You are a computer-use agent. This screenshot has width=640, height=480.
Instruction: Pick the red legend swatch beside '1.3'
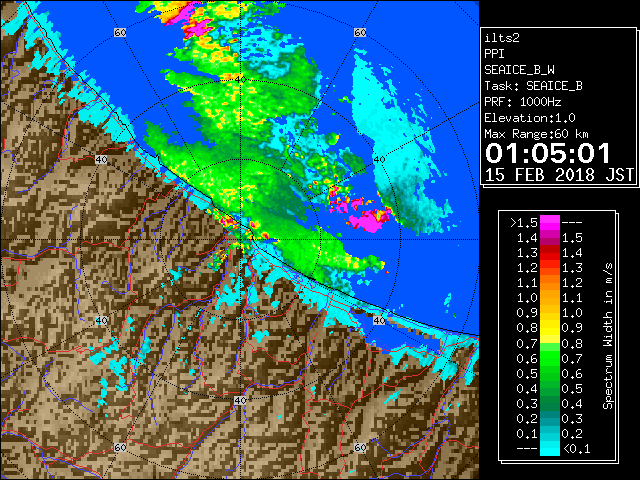(x=550, y=253)
